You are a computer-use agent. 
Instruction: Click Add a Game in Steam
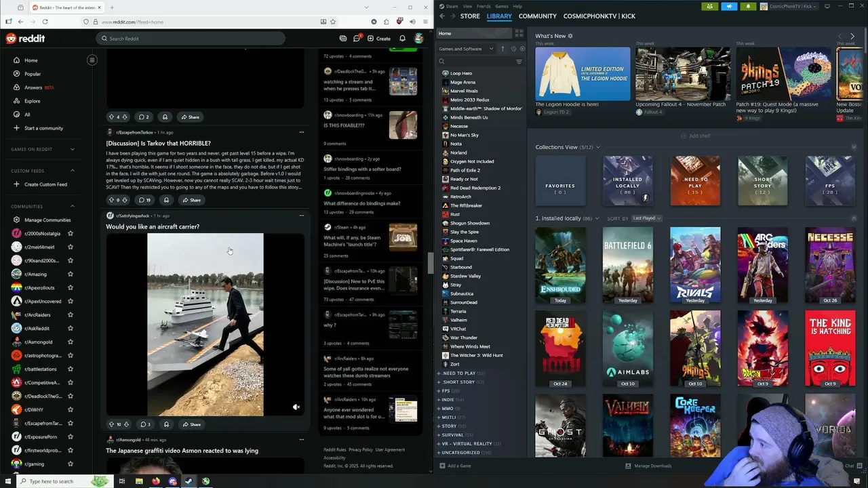click(x=455, y=466)
